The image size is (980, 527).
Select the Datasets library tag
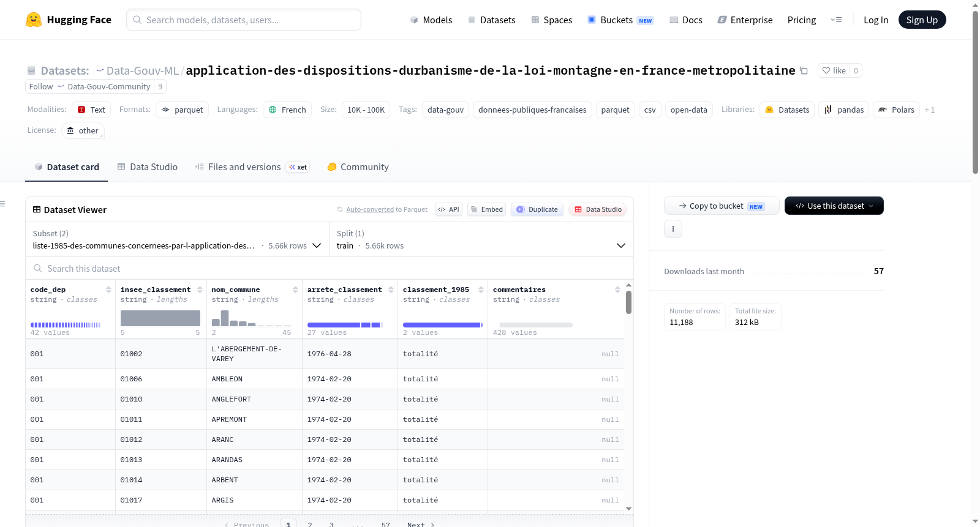coord(787,110)
